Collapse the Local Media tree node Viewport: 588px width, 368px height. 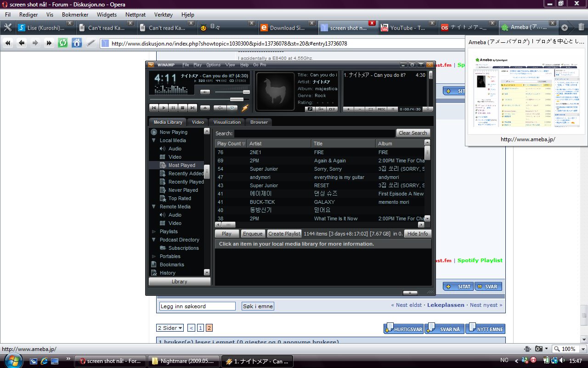pos(154,140)
